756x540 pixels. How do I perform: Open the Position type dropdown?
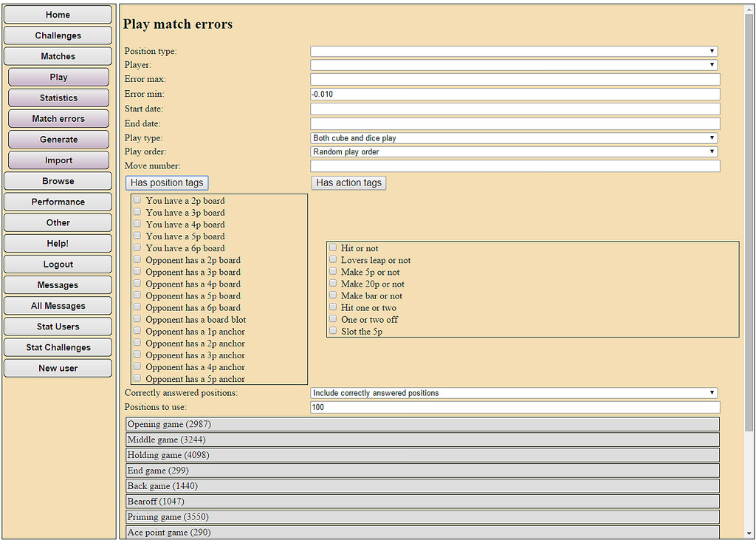point(514,51)
